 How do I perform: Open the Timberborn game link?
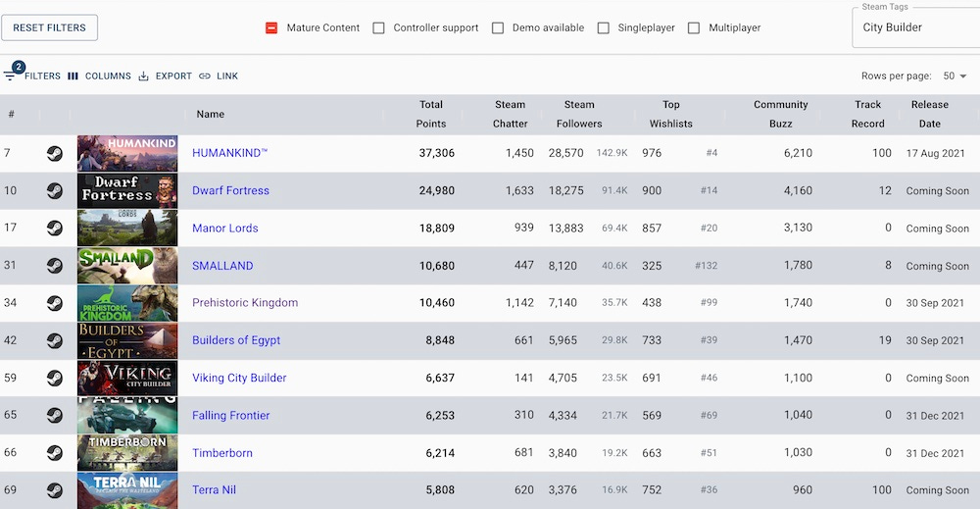[x=222, y=453]
